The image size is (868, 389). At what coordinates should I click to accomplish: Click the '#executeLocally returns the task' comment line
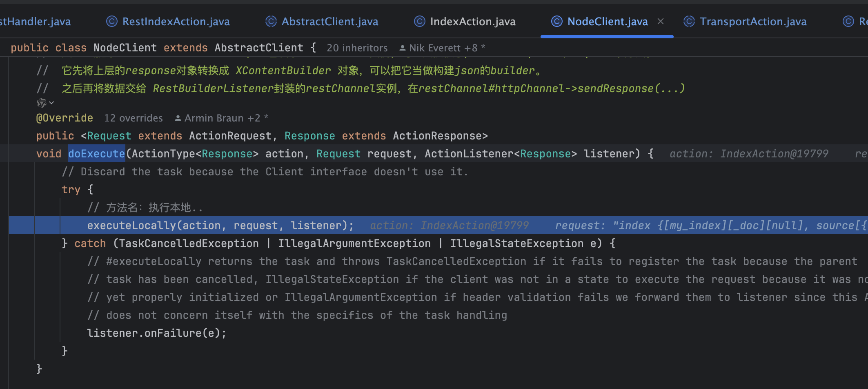[x=472, y=261]
